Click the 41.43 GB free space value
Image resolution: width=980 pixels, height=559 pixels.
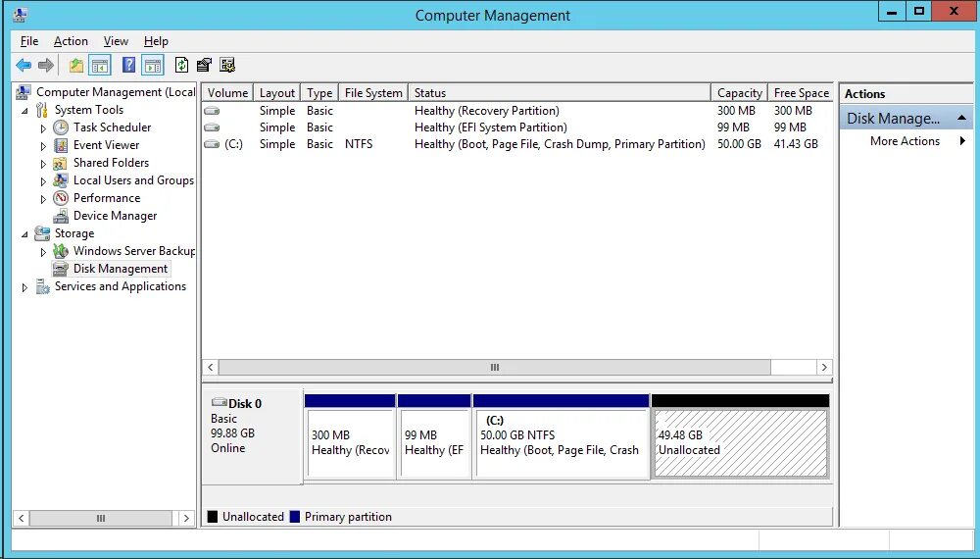796,144
